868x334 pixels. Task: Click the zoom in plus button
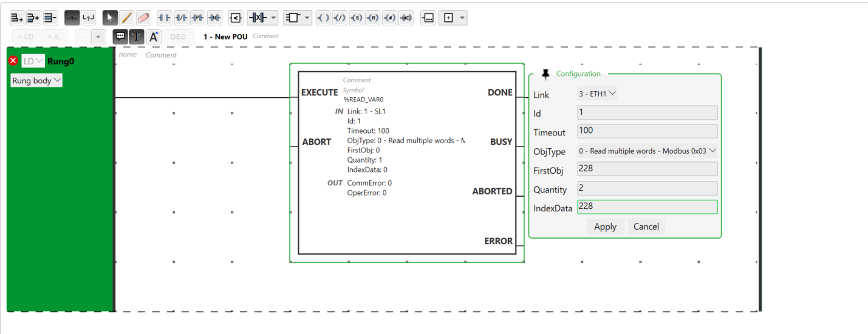[98, 36]
